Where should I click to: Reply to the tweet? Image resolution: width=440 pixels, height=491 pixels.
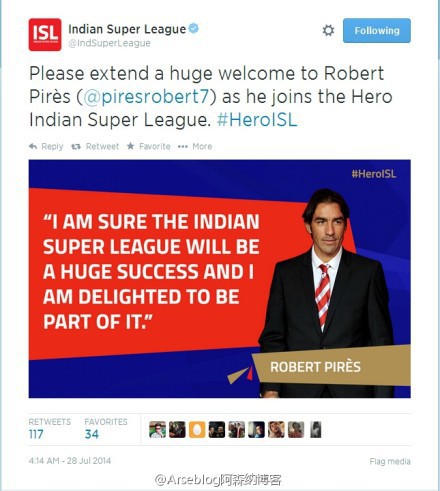click(46, 146)
